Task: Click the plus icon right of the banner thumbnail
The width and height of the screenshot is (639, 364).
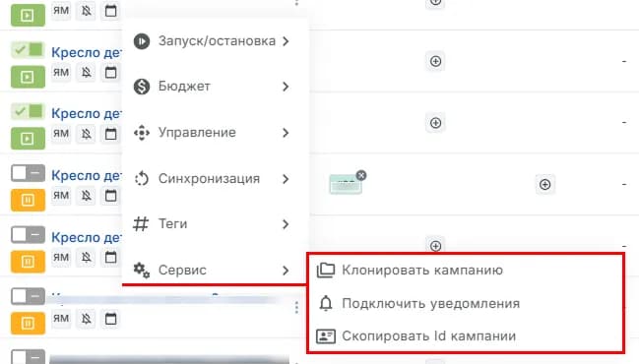Action: tap(544, 184)
